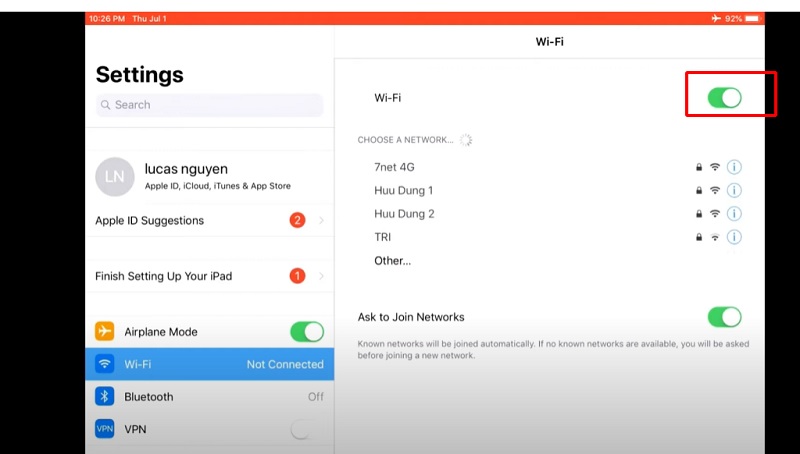The height and width of the screenshot is (454, 800).
Task: Tap the Settings search field
Action: (209, 105)
